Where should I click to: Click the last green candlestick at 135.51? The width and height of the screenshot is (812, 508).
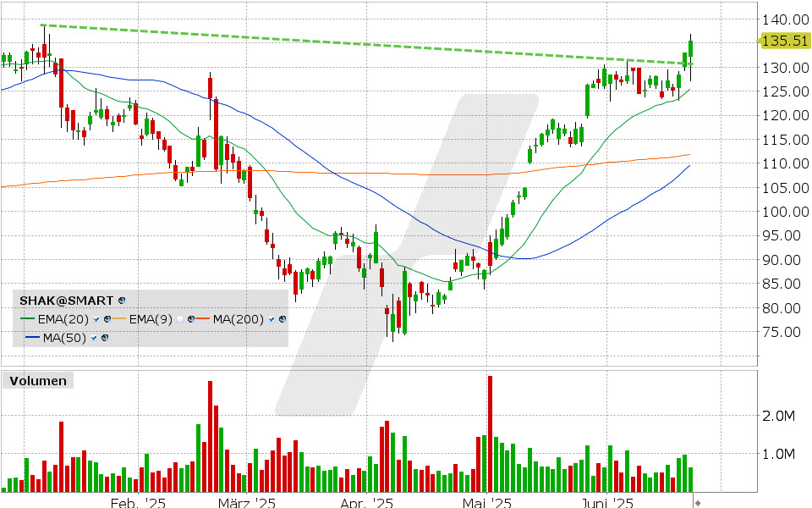tap(690, 48)
